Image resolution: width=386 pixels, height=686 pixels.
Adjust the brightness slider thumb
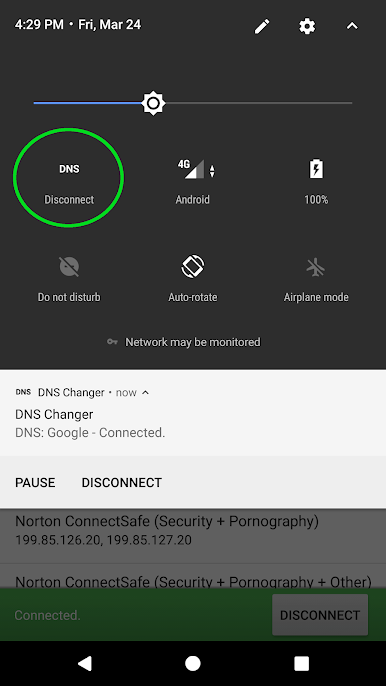(153, 103)
